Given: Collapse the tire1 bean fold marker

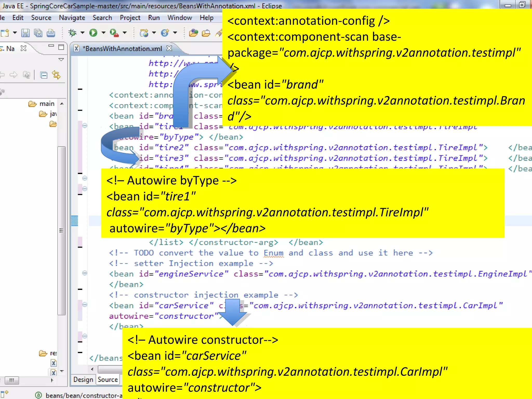Looking at the screenshot, I should tap(85, 126).
